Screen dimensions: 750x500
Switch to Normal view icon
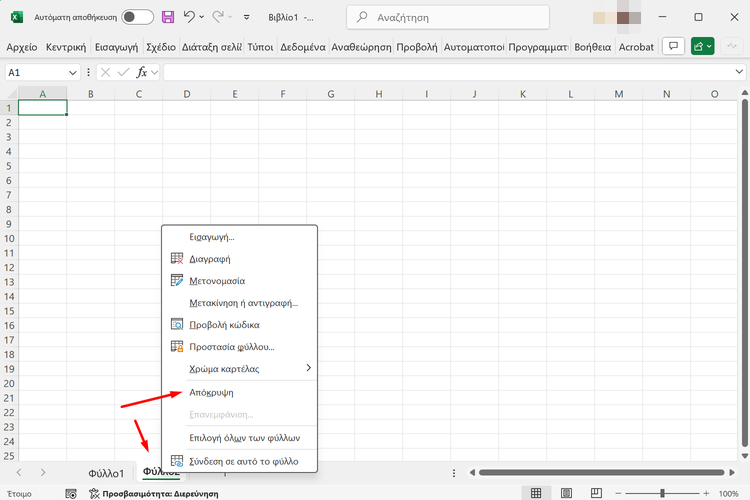[x=536, y=493]
